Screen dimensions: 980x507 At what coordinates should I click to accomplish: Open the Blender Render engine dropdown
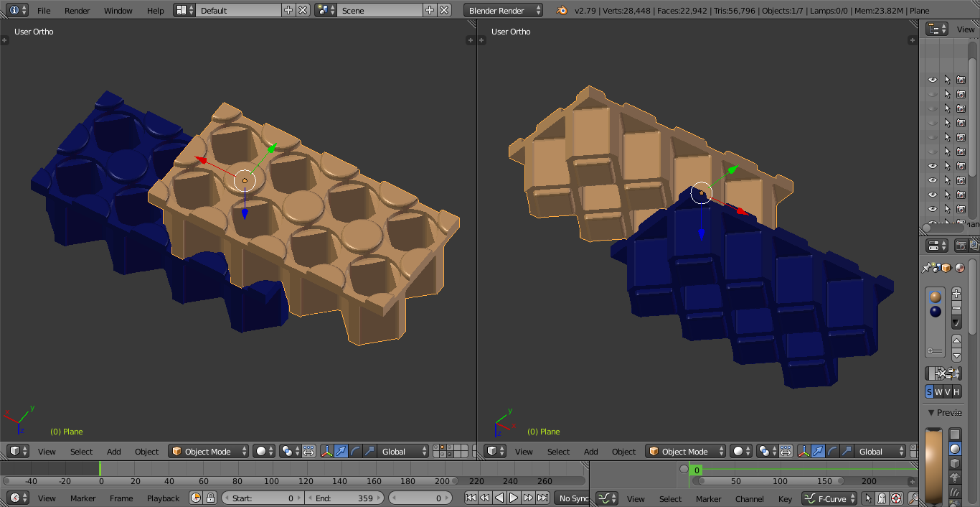(504, 10)
